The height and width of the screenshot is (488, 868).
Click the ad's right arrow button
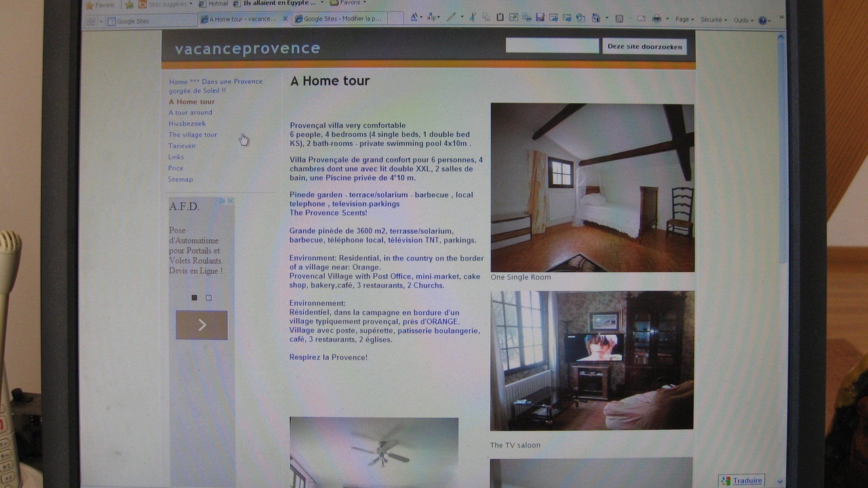(x=201, y=325)
